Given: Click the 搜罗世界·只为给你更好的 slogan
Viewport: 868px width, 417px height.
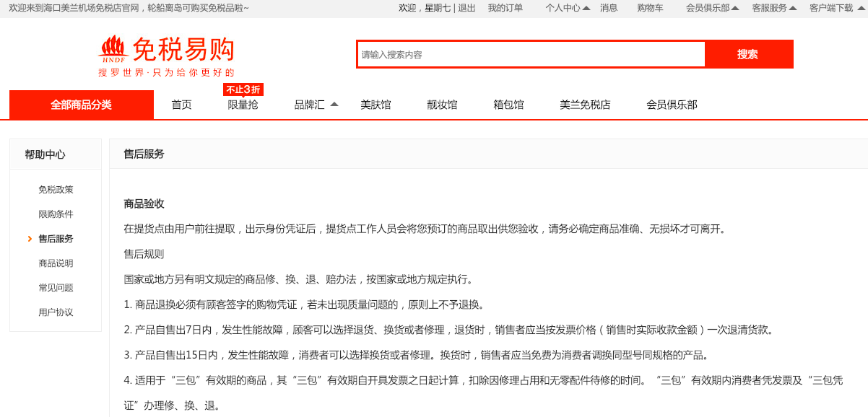Looking at the screenshot, I should click(167, 72).
